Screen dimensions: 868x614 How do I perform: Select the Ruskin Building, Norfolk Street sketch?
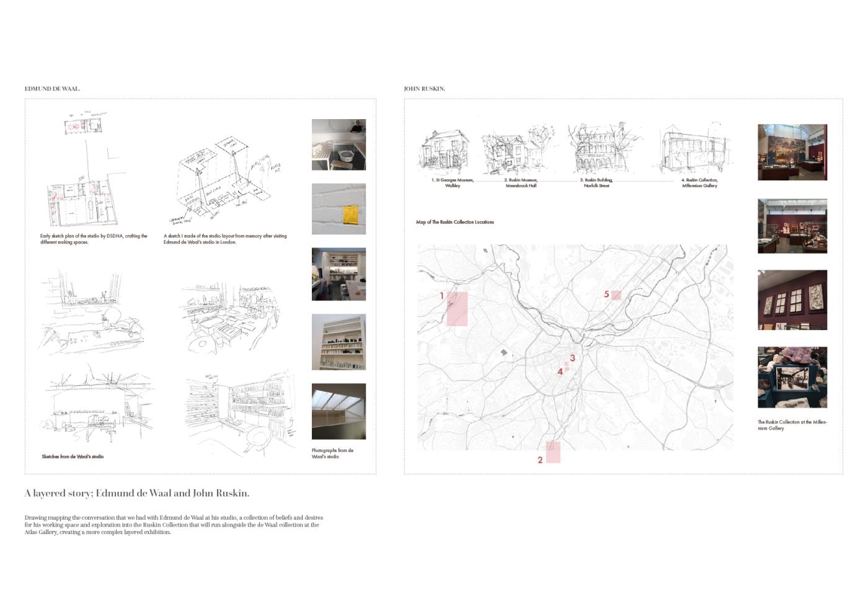coord(598,149)
